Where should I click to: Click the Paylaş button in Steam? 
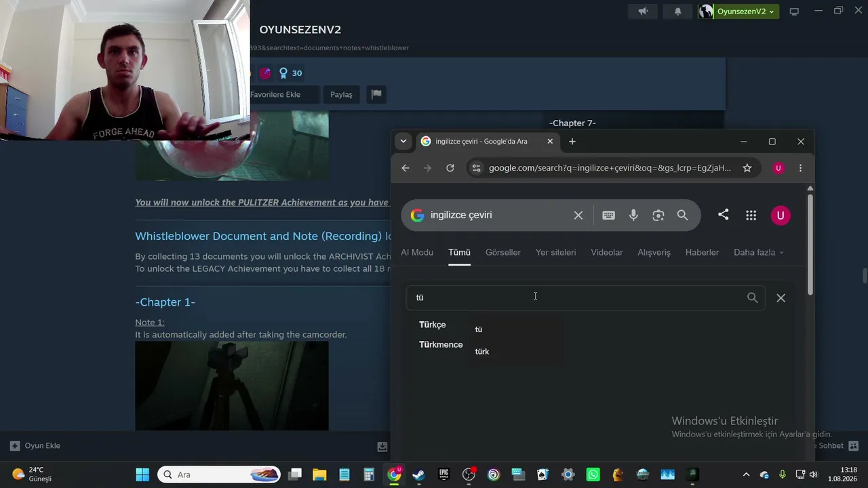point(341,94)
